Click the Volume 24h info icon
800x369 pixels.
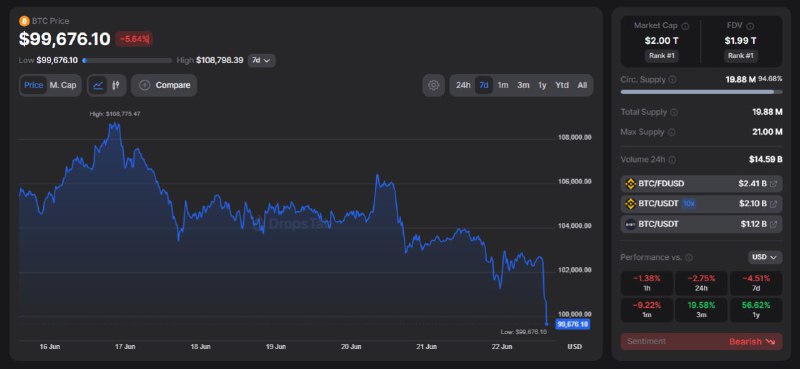point(672,160)
